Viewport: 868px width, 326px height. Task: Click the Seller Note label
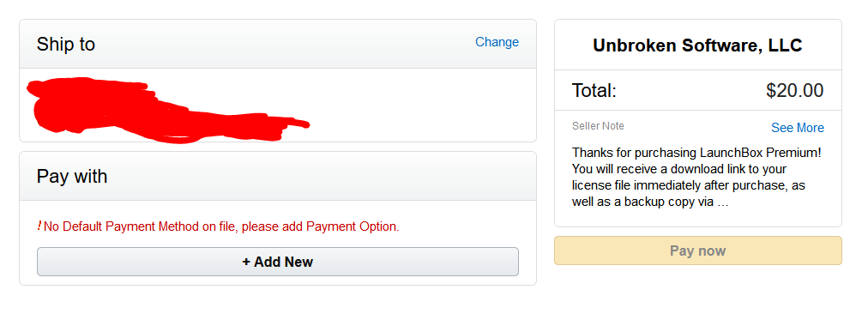598,126
